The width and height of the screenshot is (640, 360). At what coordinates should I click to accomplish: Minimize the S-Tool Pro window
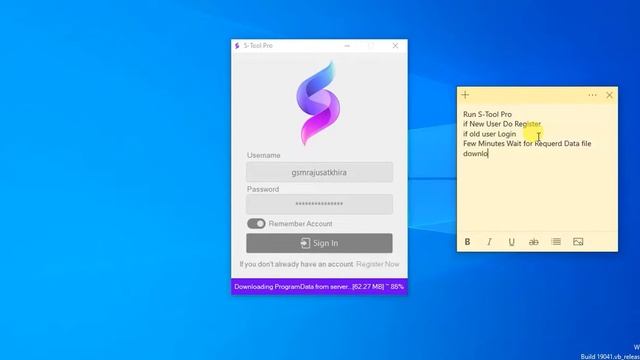347,46
